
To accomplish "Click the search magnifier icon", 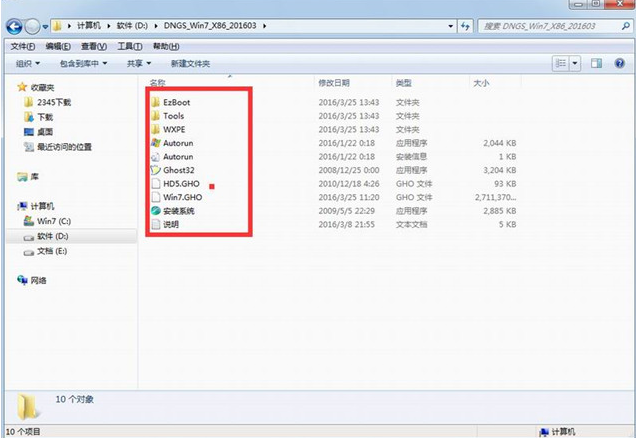I will tap(625, 26).
